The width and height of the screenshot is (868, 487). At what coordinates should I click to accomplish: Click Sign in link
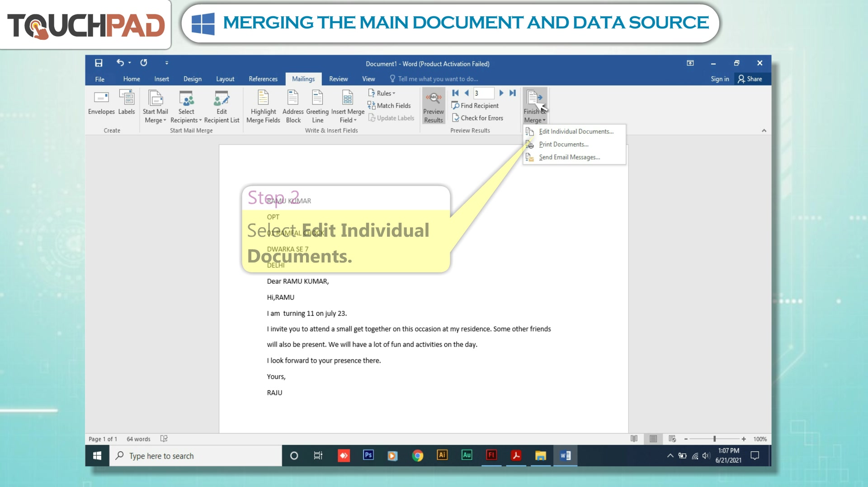coord(720,79)
